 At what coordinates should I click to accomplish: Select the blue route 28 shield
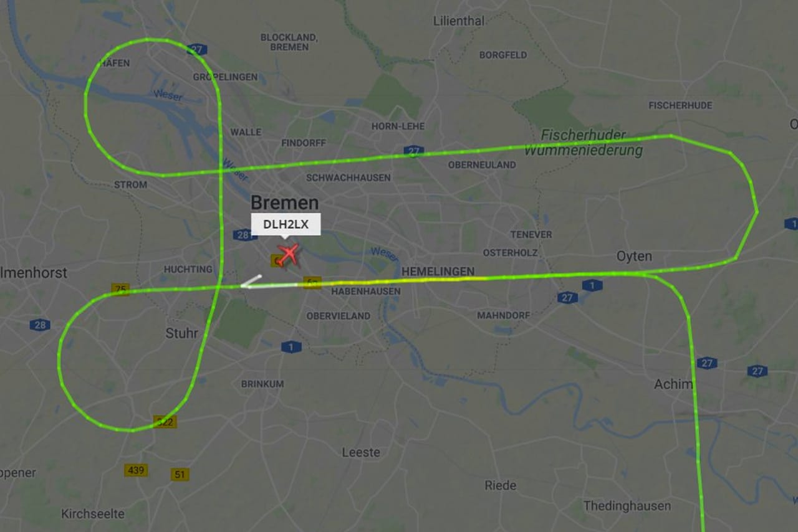[40, 325]
